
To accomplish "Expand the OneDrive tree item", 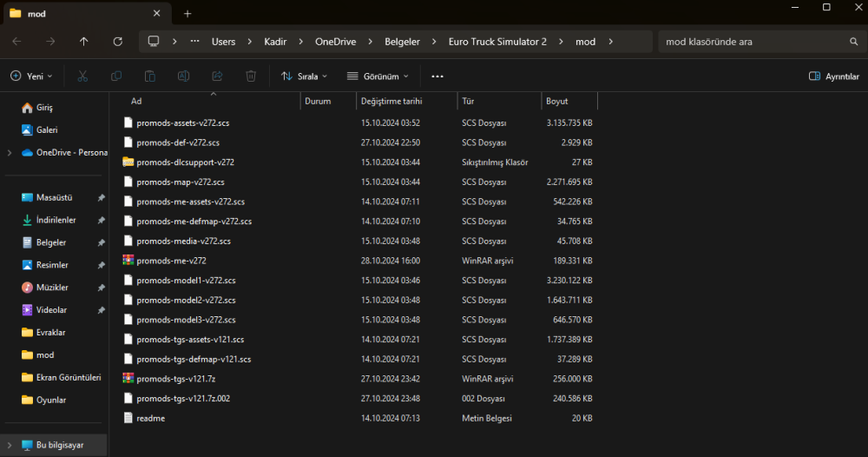I will [x=10, y=153].
